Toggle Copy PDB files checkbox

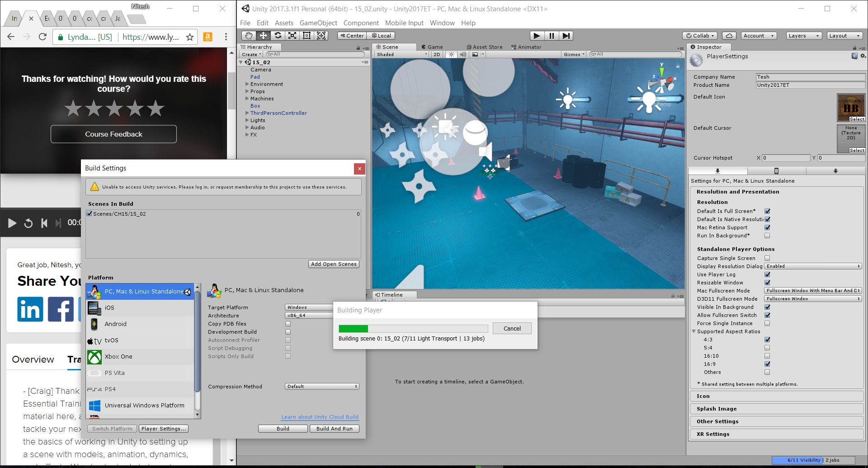pos(288,324)
